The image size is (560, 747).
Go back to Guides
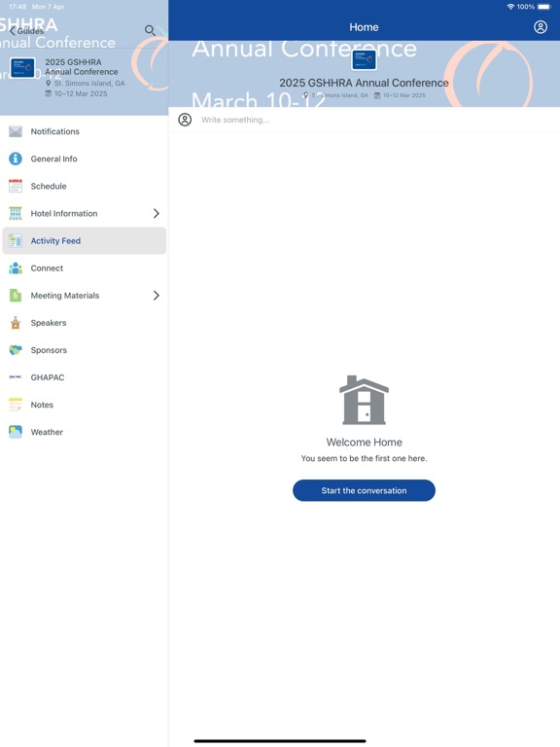point(26,31)
